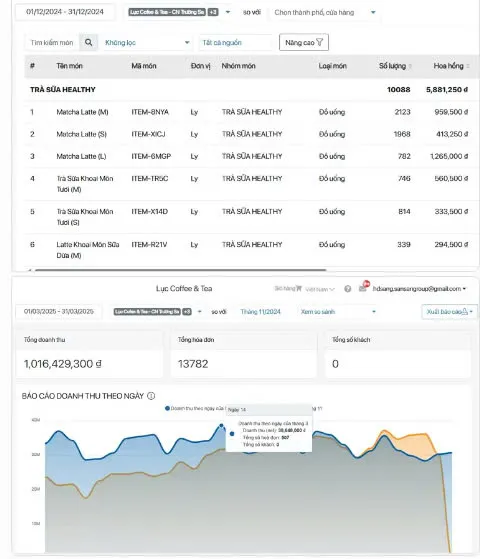Open the Xuất báo cáo export dropdown
Screen dimensions: 480x559
click(x=449, y=312)
